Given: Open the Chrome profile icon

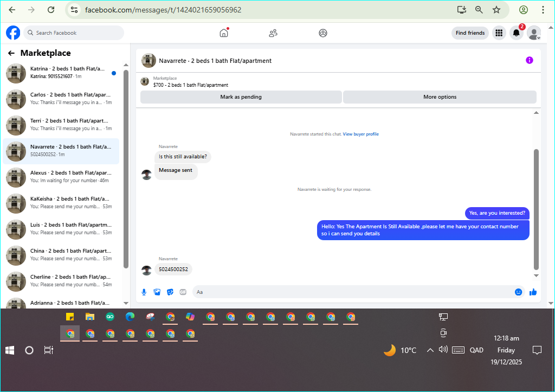Looking at the screenshot, I should coord(524,10).
